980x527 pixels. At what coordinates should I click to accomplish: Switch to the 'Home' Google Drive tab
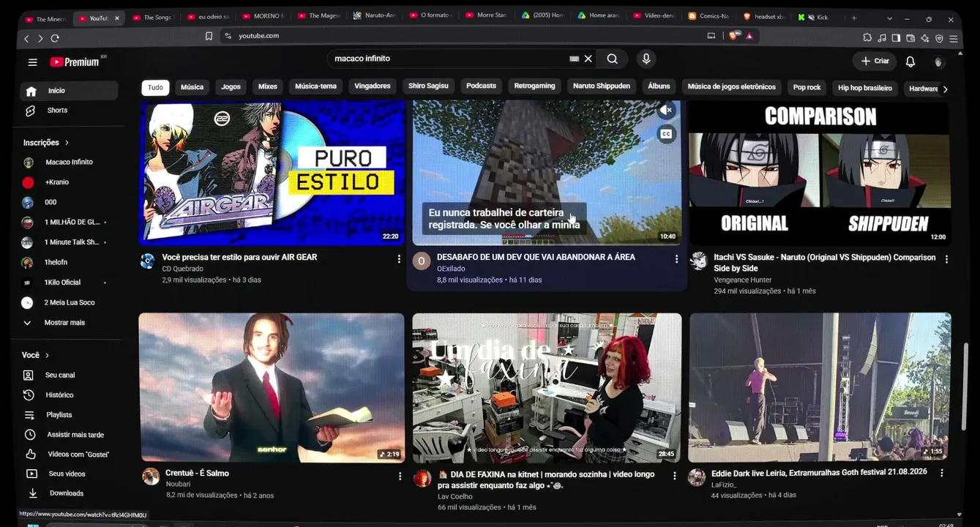pos(599,16)
